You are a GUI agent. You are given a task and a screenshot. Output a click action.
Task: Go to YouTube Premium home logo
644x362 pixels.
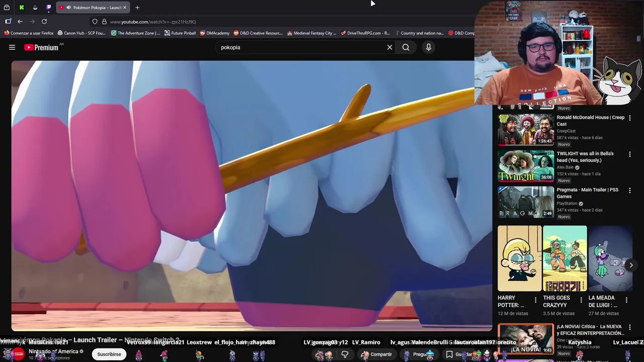pyautogui.click(x=41, y=47)
